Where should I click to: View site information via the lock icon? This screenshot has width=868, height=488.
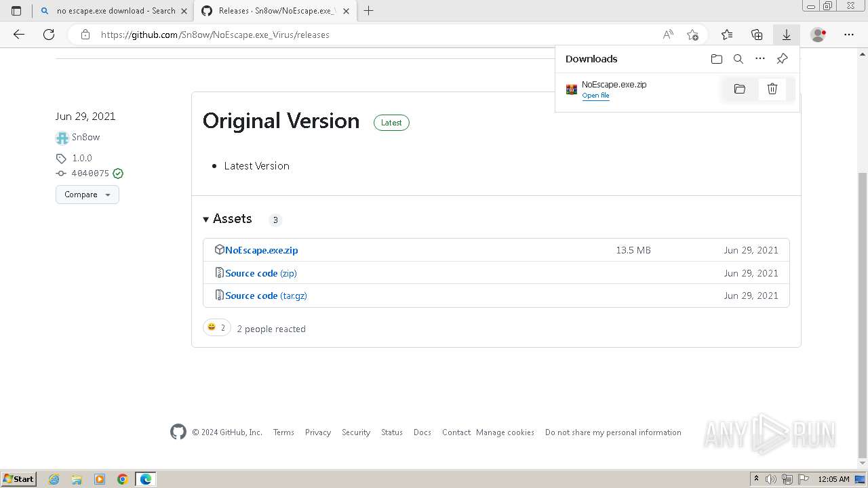click(x=85, y=35)
